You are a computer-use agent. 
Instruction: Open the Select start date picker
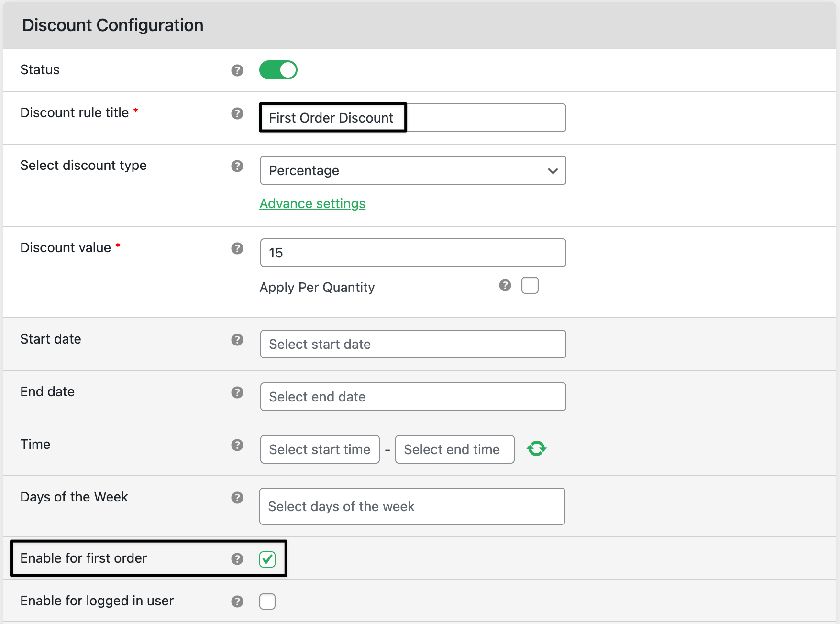click(413, 344)
